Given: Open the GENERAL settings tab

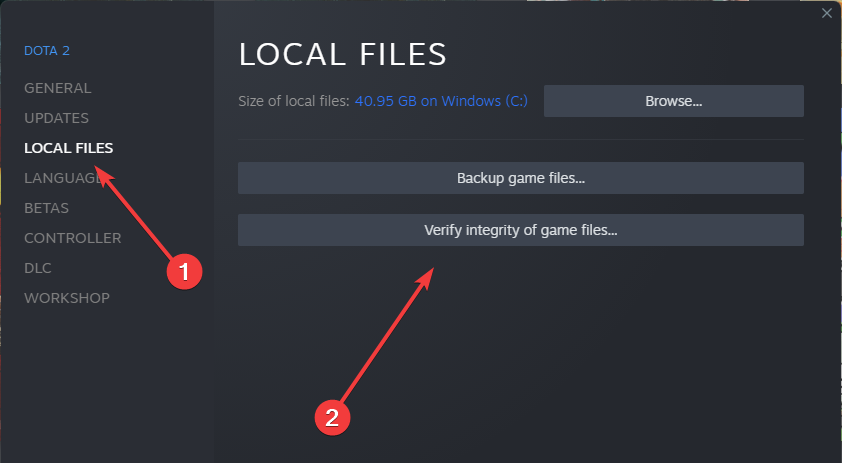Looking at the screenshot, I should point(58,88).
